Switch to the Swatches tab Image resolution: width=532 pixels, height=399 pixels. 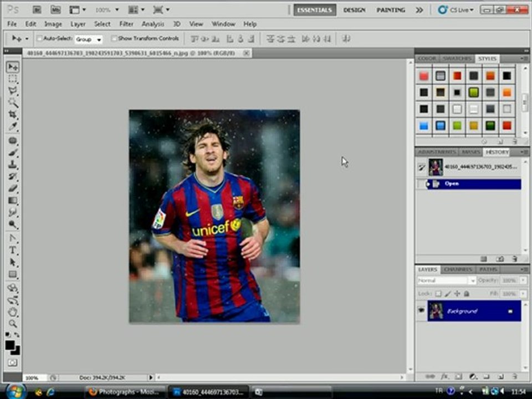(x=457, y=59)
